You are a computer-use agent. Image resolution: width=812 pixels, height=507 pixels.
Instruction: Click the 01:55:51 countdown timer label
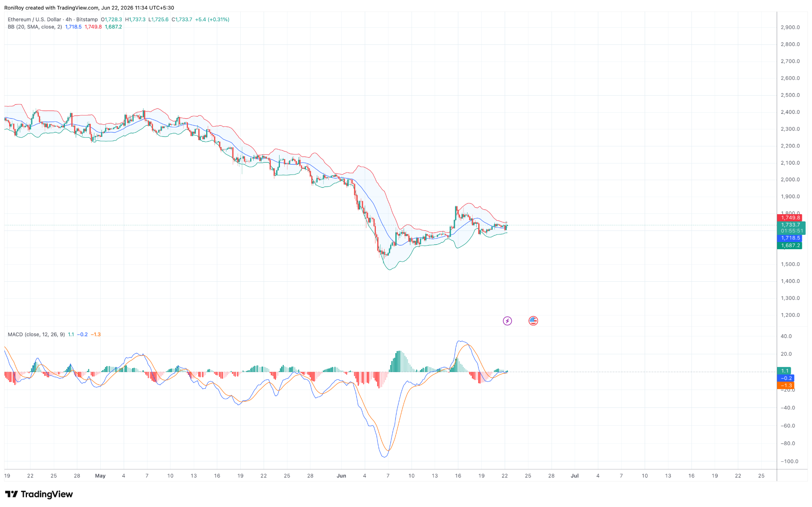coord(791,231)
